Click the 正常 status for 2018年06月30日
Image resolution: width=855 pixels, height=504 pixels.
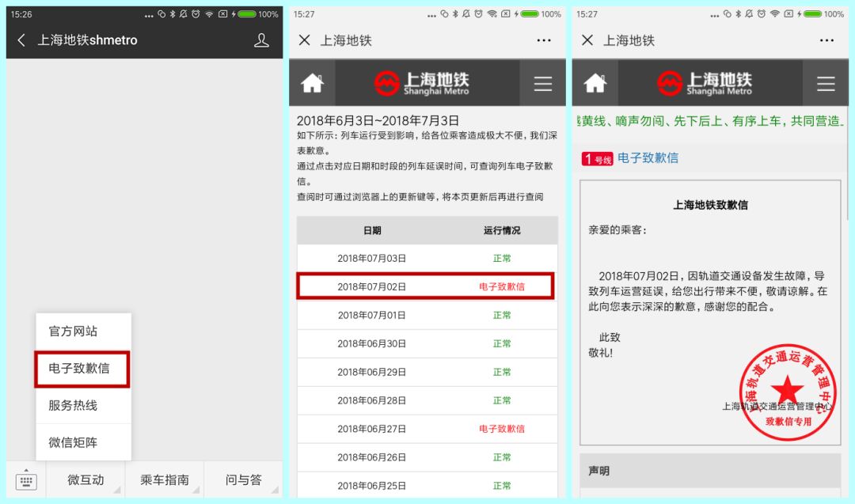pyautogui.click(x=502, y=344)
